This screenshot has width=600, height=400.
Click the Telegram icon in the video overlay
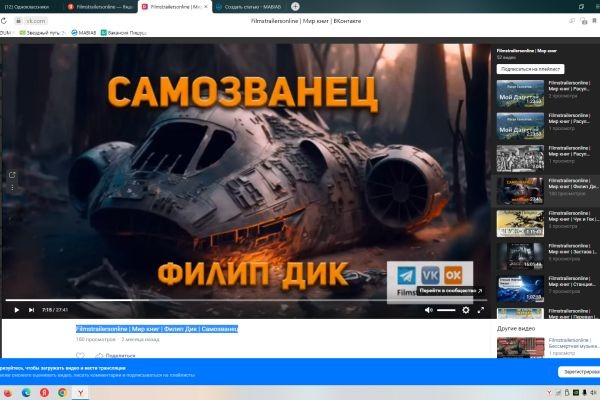tap(406, 275)
